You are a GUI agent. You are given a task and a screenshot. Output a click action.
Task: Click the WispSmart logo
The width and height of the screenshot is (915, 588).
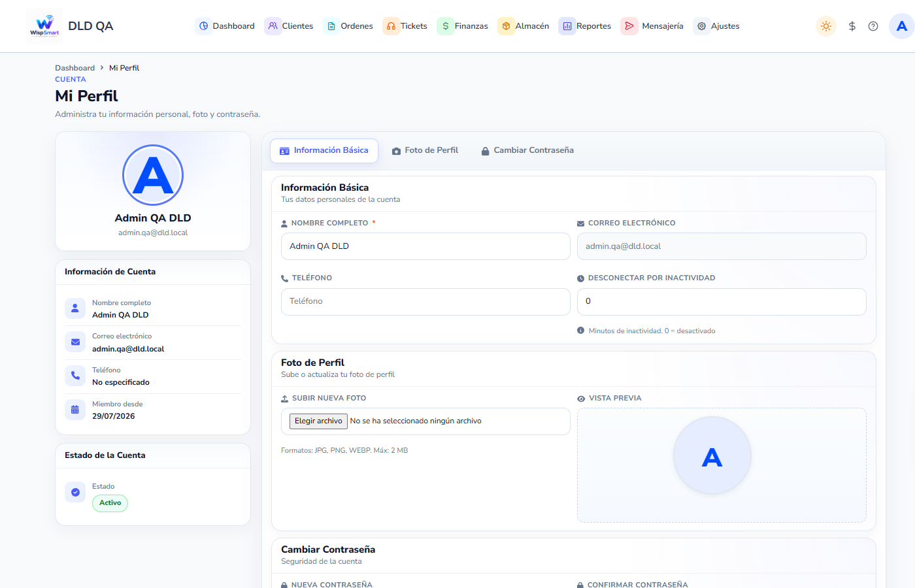point(44,26)
